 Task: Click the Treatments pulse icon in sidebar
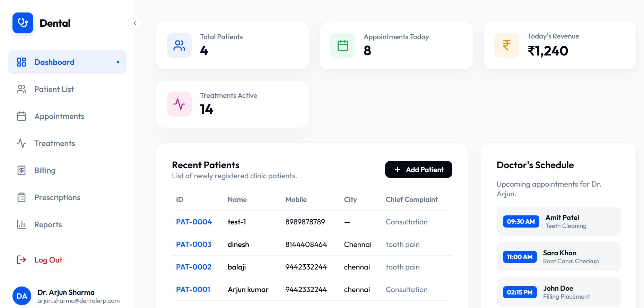[21, 143]
